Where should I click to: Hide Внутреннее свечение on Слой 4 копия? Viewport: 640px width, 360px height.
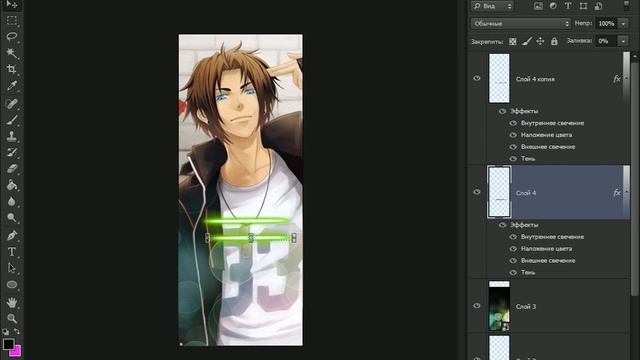pyautogui.click(x=513, y=123)
